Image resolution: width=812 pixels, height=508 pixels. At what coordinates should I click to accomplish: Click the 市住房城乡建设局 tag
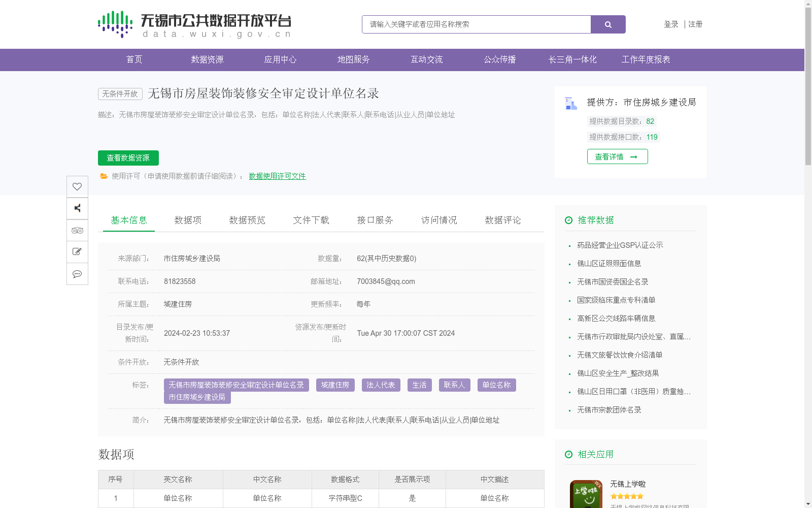[197, 397]
